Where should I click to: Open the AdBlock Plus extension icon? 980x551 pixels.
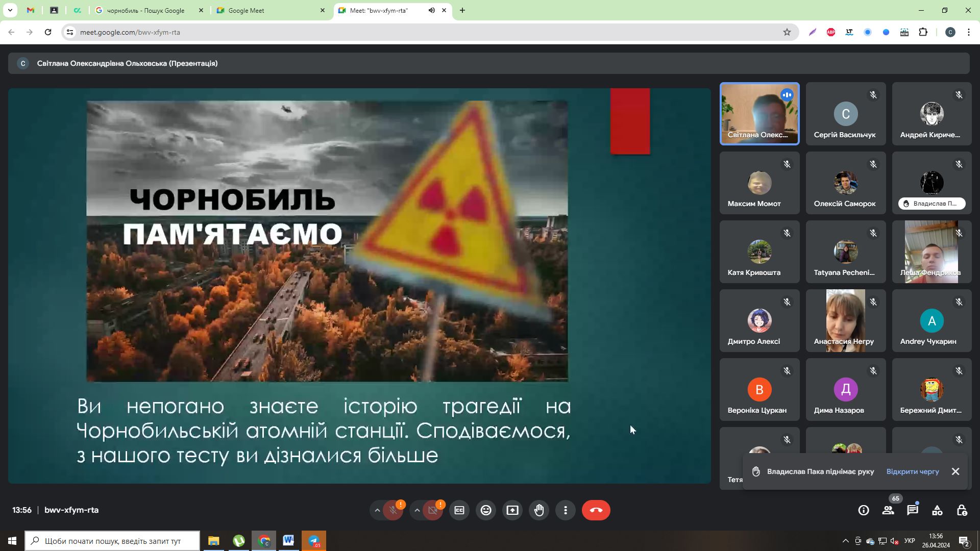831,32
